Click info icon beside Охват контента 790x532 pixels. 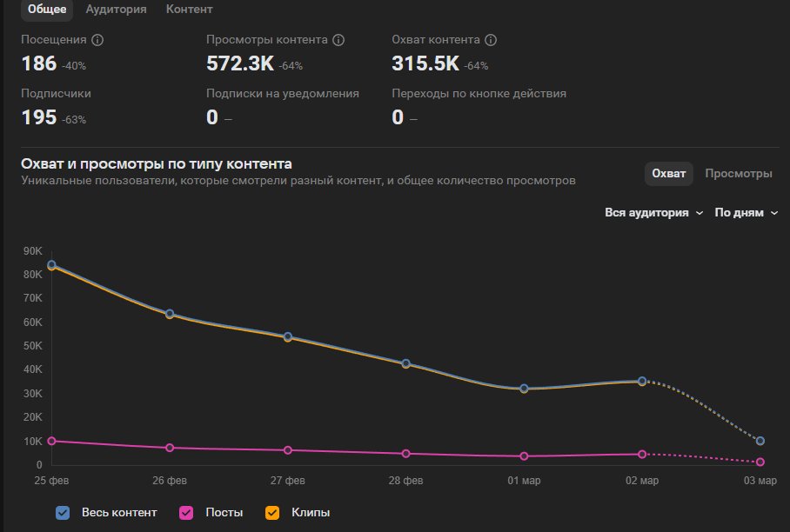tap(491, 40)
